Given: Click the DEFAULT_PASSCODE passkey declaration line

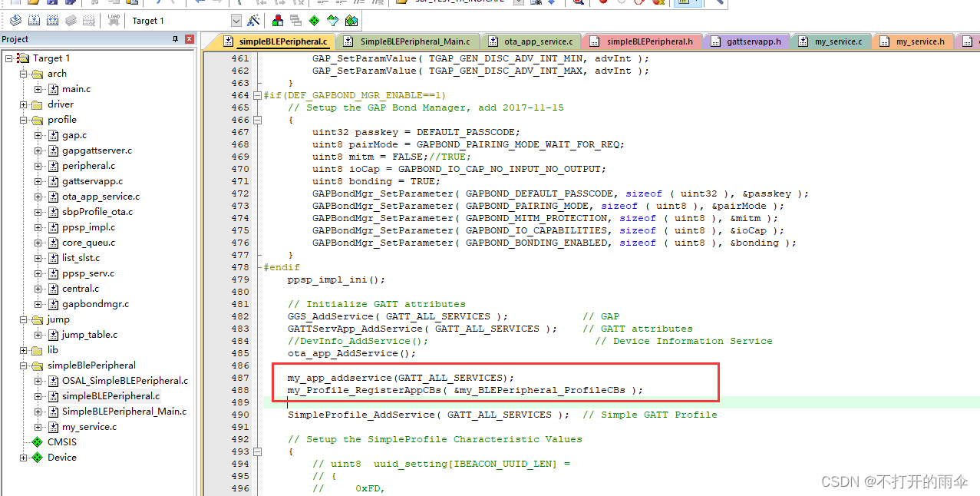Looking at the screenshot, I should coord(416,132).
